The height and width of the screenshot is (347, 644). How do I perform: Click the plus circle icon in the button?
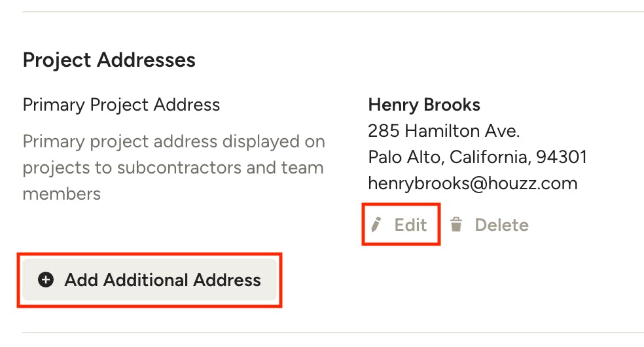point(46,280)
